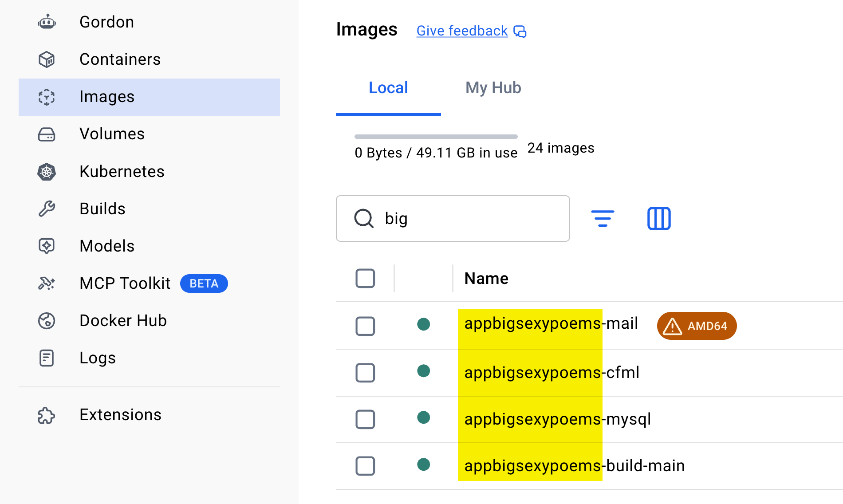The width and height of the screenshot is (843, 504).
Task: Click status dot for appbigsexypoems-cfml
Action: [424, 371]
